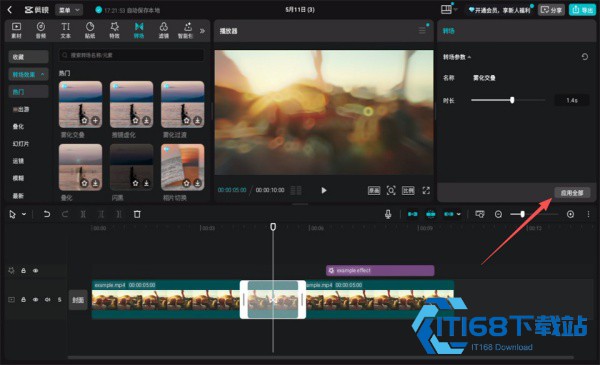Download the 闪黑 transition
This screenshot has height=365, width=600.
pos(147,183)
